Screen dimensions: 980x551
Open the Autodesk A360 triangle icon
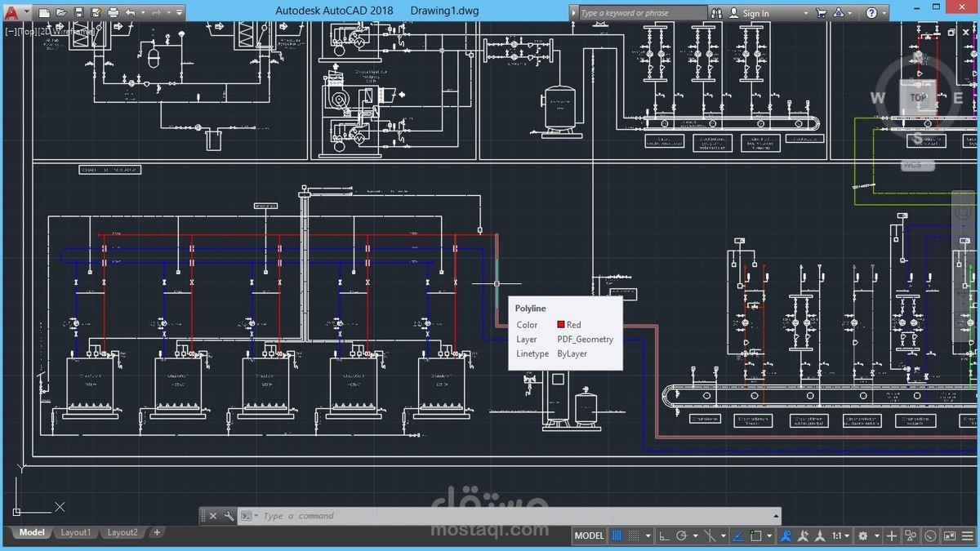840,13
